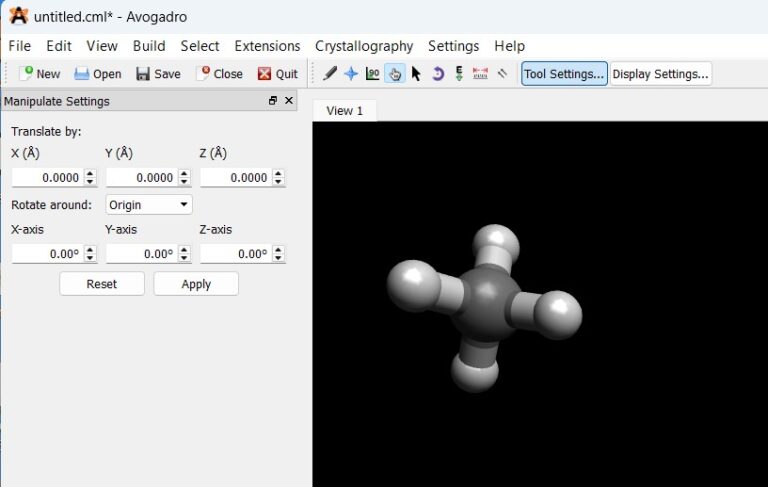Decrease the X-axis rotation angle
Screen dimensions: 768x487
[90, 258]
